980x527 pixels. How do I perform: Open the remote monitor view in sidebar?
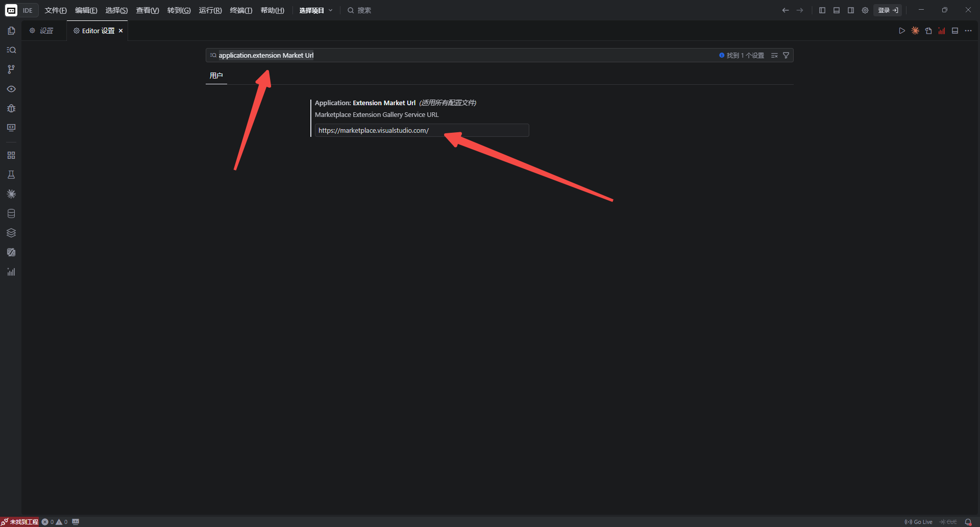(11, 128)
